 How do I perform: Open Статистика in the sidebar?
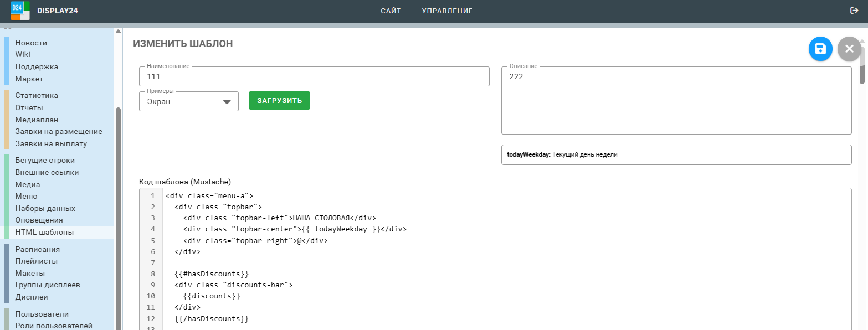click(x=37, y=95)
